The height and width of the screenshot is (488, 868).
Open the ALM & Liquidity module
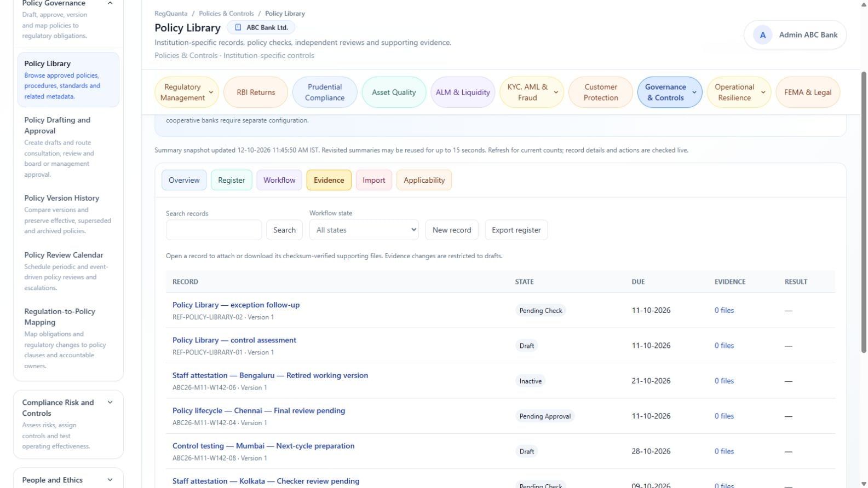(x=463, y=92)
